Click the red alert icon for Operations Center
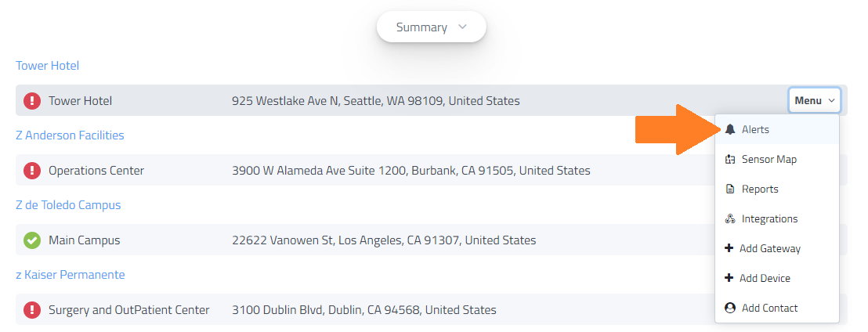The width and height of the screenshot is (868, 332). tap(32, 170)
